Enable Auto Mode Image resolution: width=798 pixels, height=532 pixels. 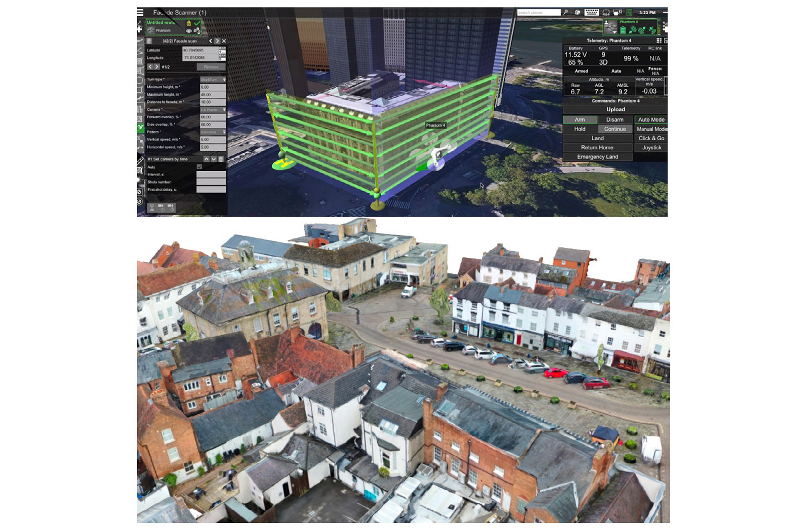click(x=651, y=120)
